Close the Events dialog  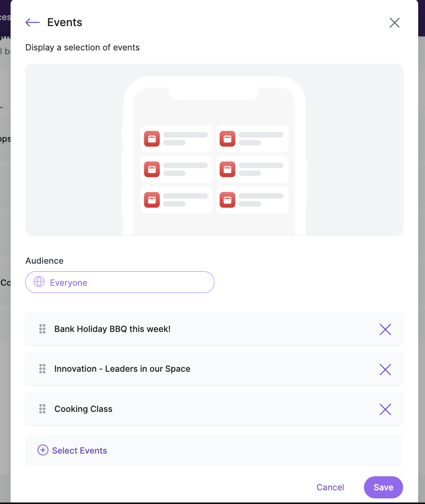[395, 23]
